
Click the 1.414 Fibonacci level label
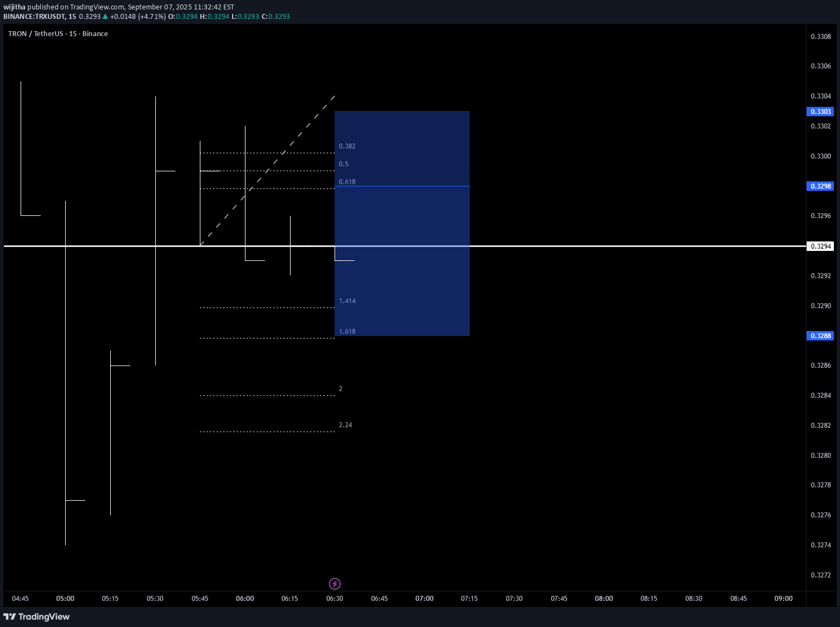[347, 301]
